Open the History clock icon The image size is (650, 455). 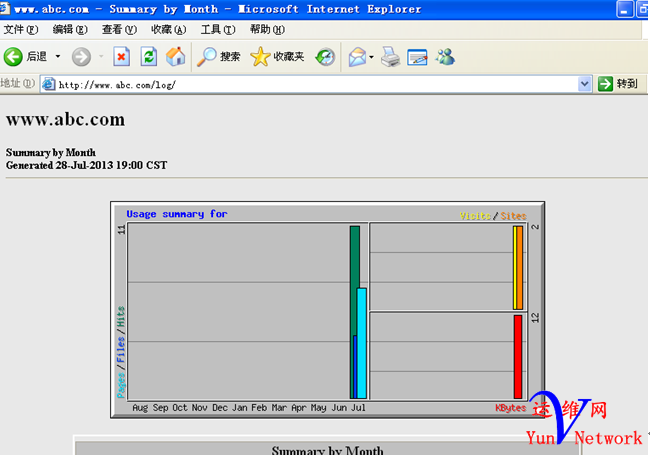(325, 57)
